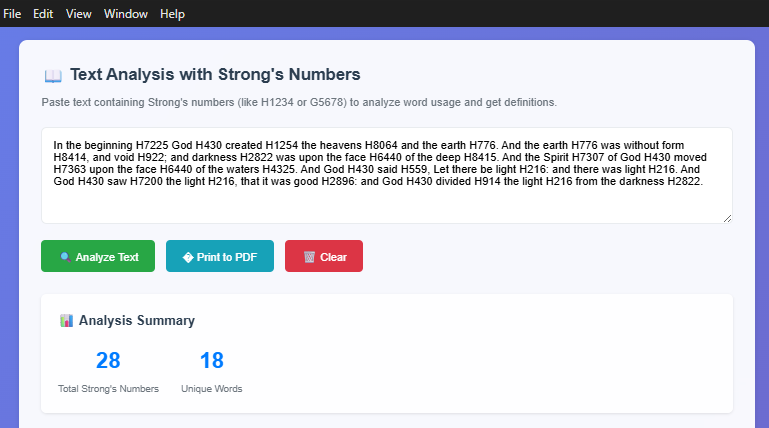Click the unique words number 18

[211, 361]
